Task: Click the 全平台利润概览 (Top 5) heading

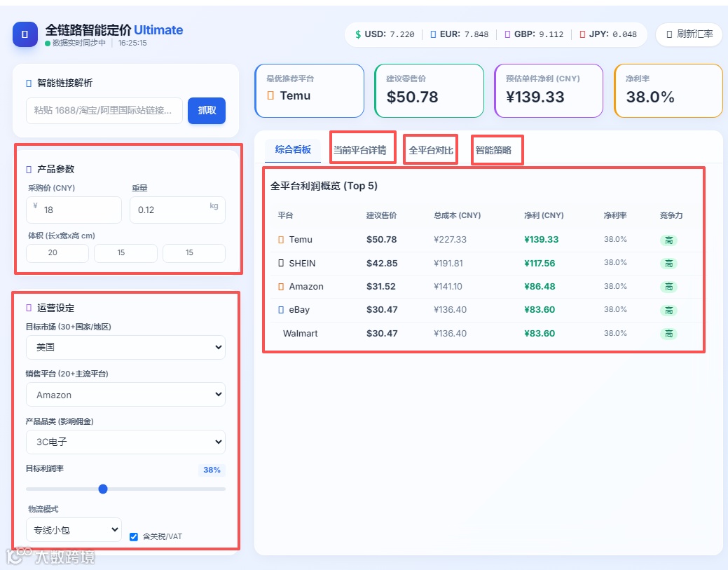Action: click(324, 186)
